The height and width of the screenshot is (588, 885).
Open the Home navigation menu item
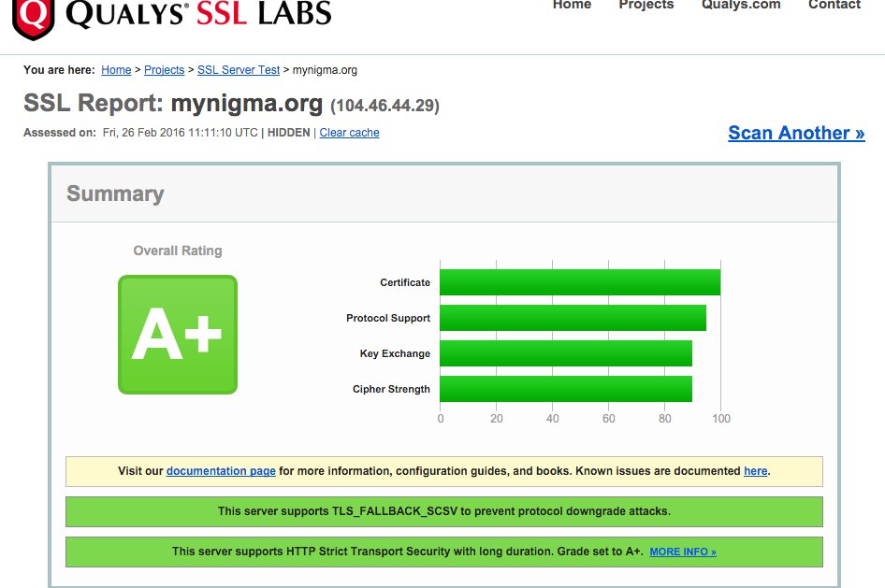click(572, 5)
